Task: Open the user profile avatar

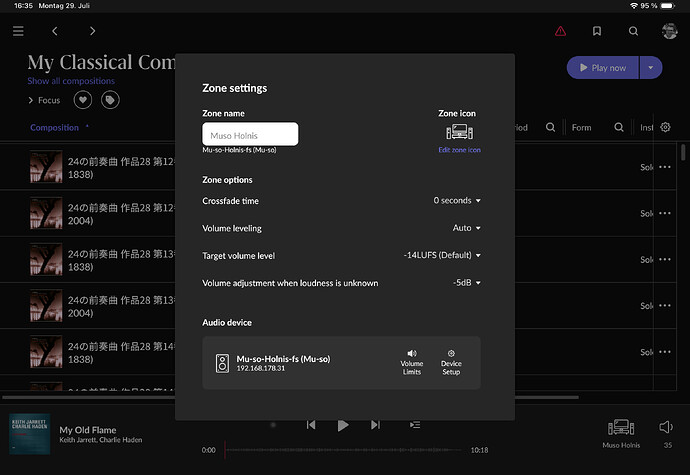Action: pos(669,31)
